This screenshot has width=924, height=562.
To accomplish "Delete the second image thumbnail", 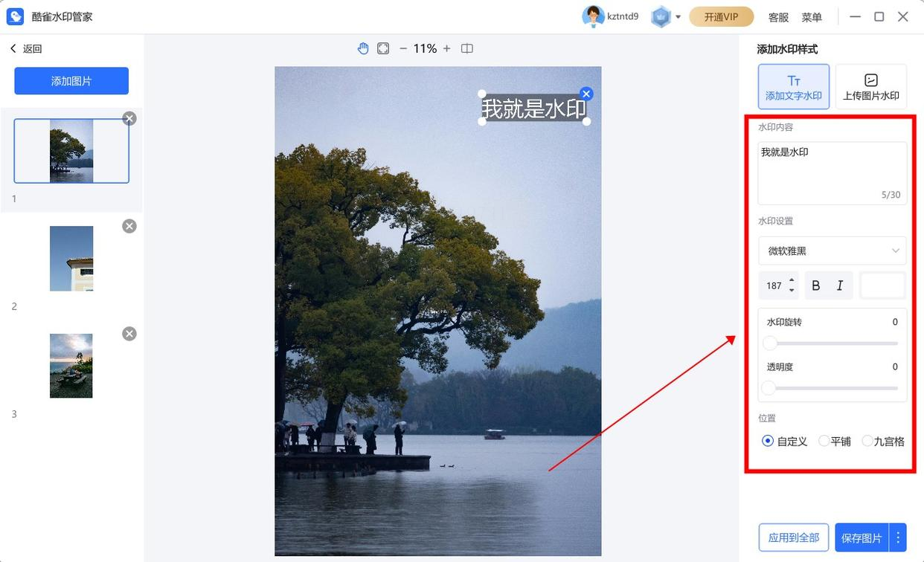I will [x=129, y=226].
